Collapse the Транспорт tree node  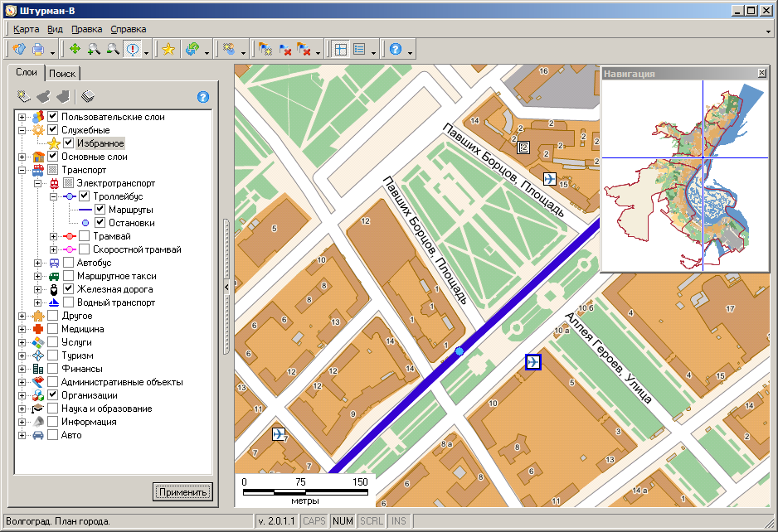(22, 170)
